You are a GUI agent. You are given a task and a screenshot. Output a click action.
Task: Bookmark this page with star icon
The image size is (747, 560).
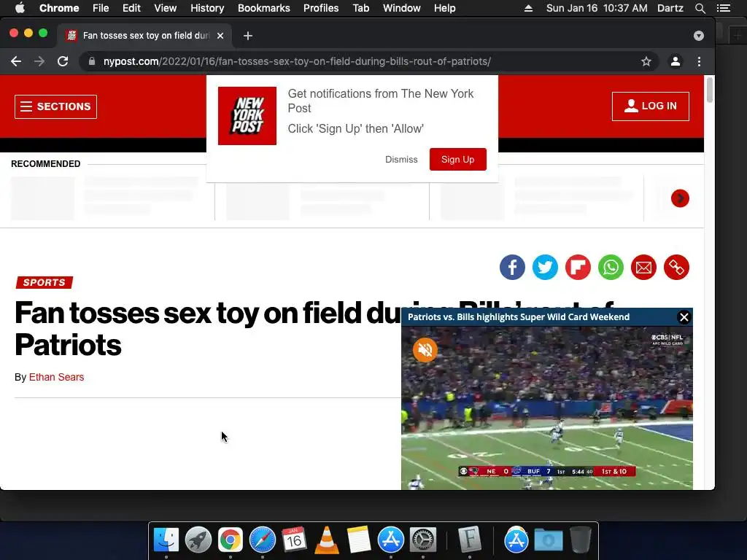click(x=646, y=61)
